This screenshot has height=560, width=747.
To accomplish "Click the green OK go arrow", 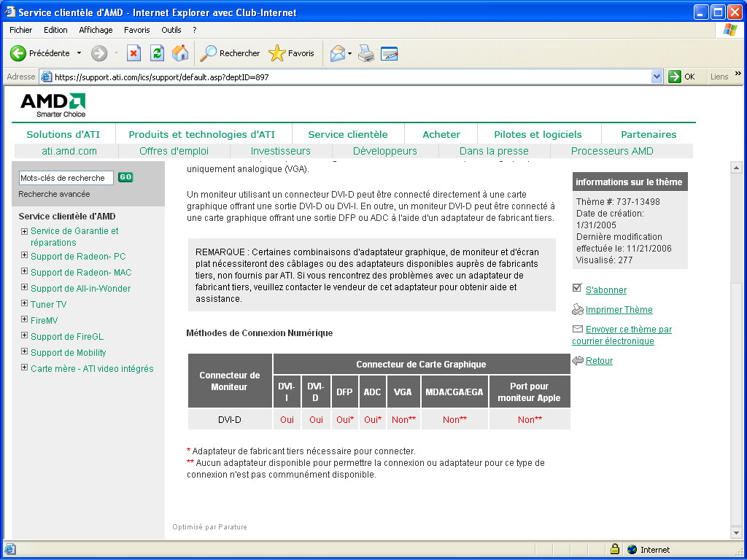I will point(675,77).
